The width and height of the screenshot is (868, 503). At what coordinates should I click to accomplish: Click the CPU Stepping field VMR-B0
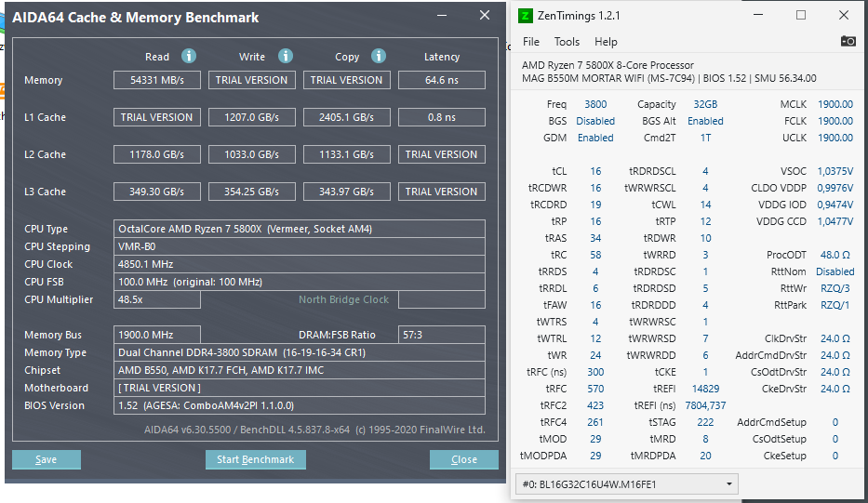point(300,246)
